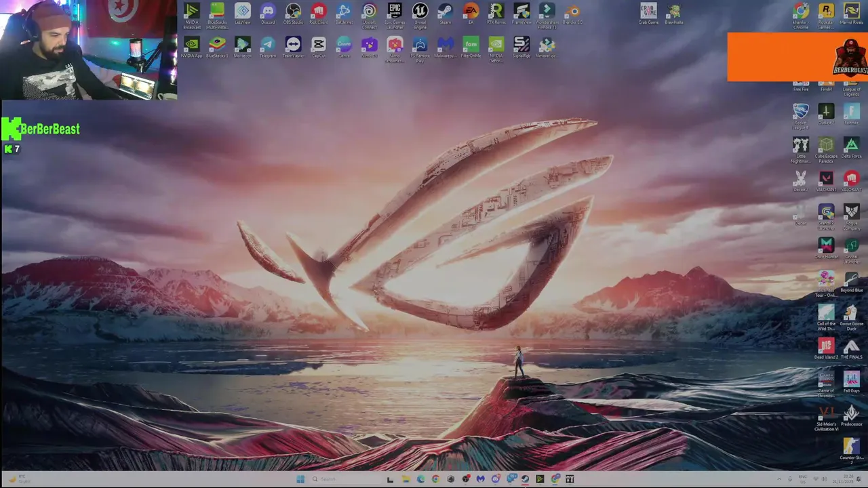The height and width of the screenshot is (488, 868).
Task: Open the NVIDIA App desktop shortcut
Action: [x=192, y=47]
